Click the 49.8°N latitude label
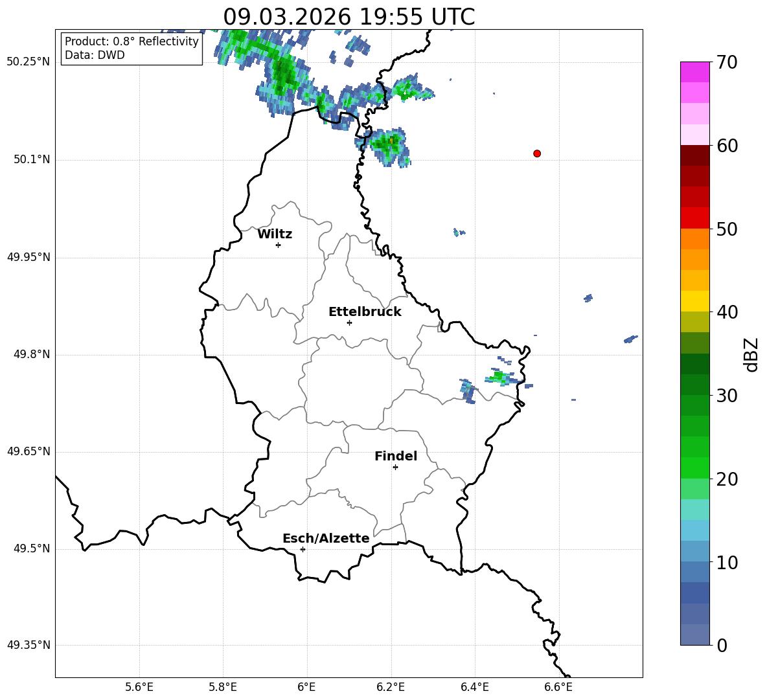The height and width of the screenshot is (700, 767). tap(32, 354)
